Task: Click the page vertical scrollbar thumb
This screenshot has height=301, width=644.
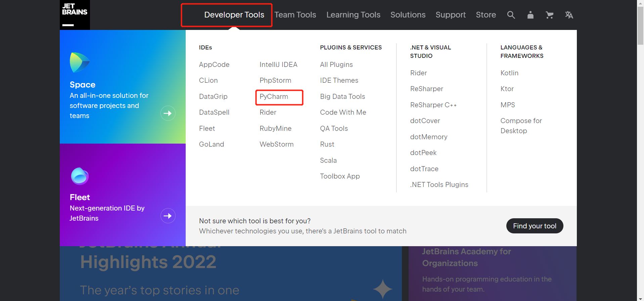Action: point(641,26)
